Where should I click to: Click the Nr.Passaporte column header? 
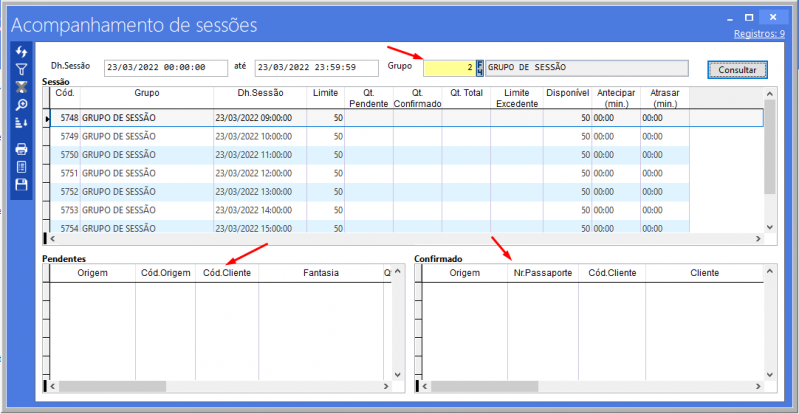coord(543,273)
